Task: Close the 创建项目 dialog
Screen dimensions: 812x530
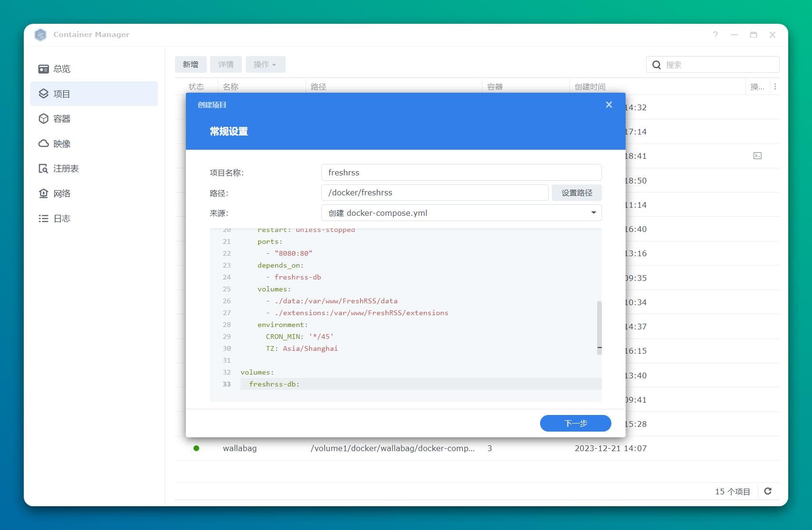Action: (x=609, y=105)
